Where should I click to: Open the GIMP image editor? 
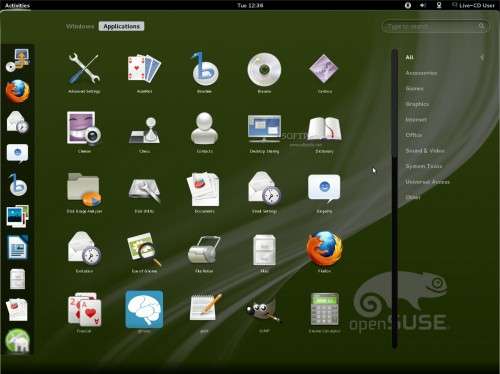[263, 311]
